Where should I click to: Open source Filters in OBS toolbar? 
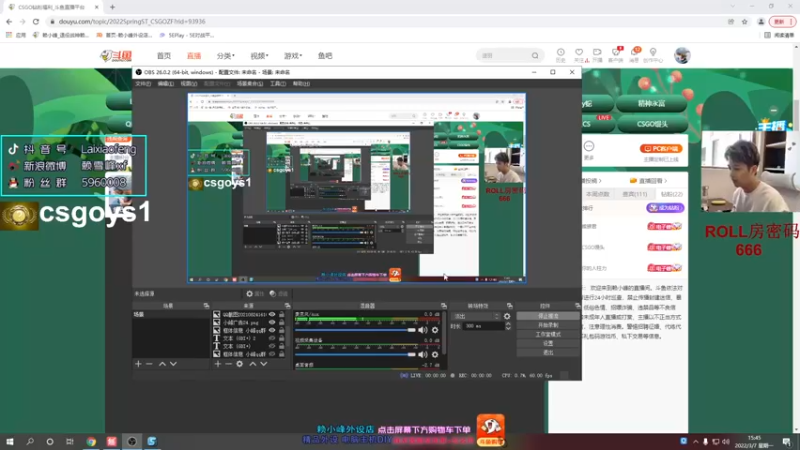pyautogui.click(x=279, y=294)
